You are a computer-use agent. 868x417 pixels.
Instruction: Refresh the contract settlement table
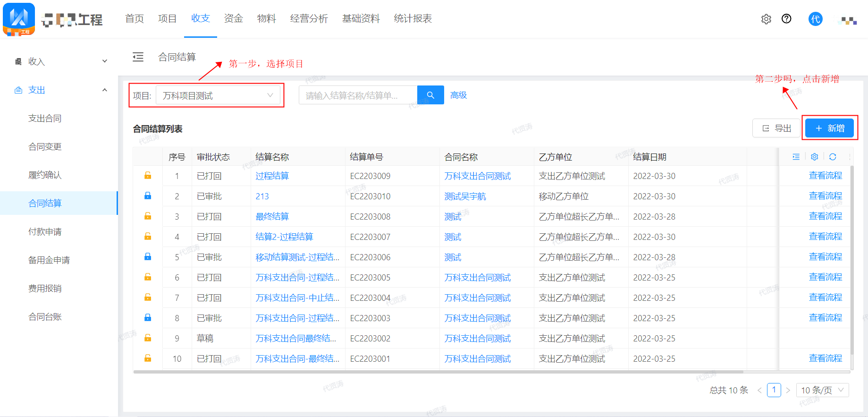pos(833,157)
